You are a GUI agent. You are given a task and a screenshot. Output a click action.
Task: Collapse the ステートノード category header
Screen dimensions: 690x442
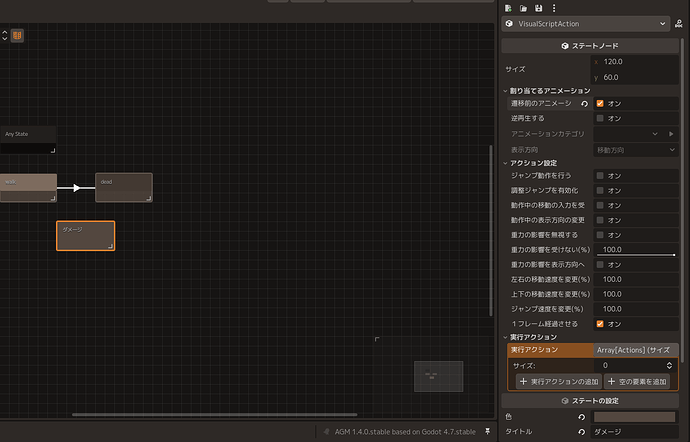tap(590, 46)
